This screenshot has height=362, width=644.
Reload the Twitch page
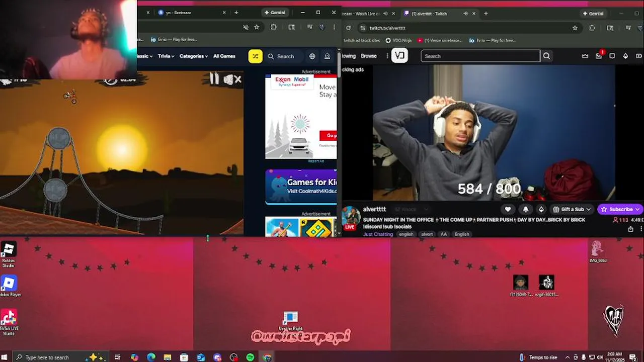pos(348,28)
